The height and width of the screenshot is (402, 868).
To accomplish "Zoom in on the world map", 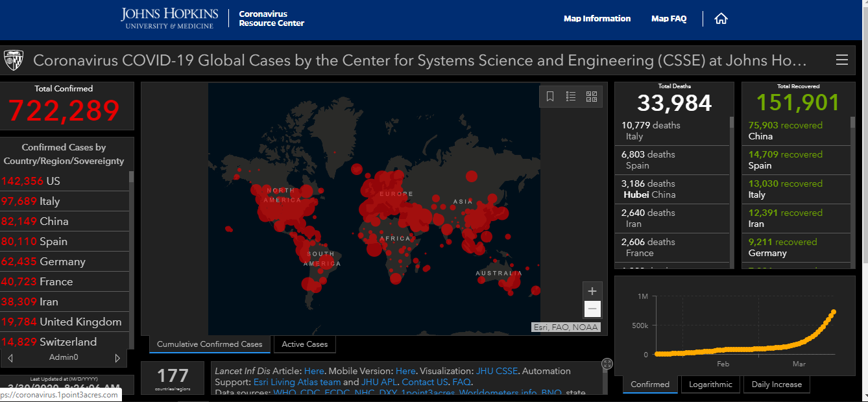I will (x=592, y=291).
